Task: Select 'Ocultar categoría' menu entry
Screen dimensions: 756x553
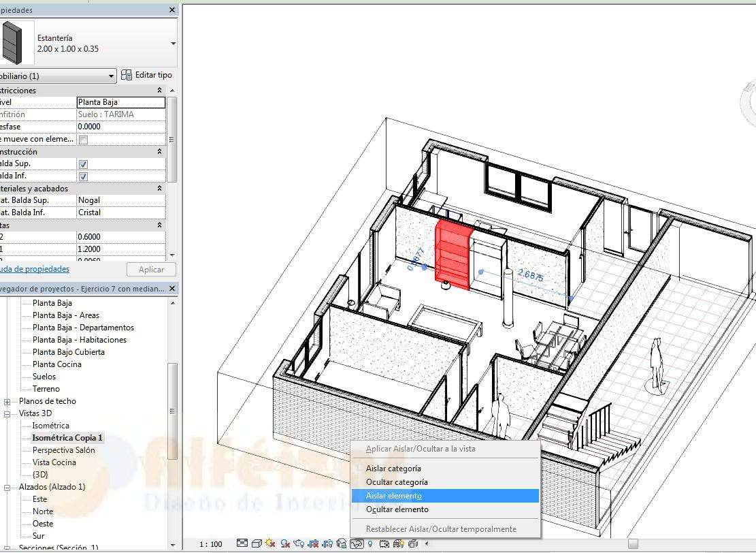Action: point(396,482)
